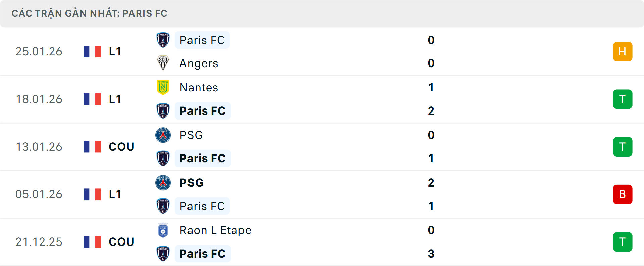Click green T badge for Nantes match
Image resolution: width=644 pixels, height=266 pixels.
coord(623,99)
